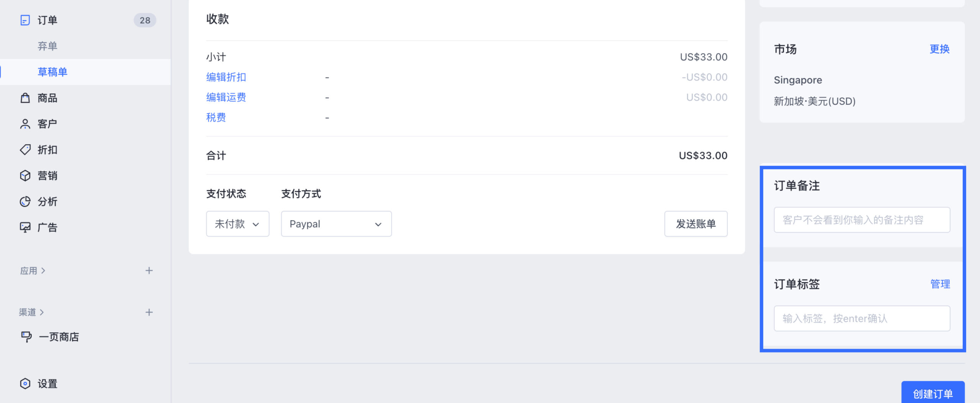
Task: Open 弃单 abandoned orders menu item
Action: [x=47, y=46]
